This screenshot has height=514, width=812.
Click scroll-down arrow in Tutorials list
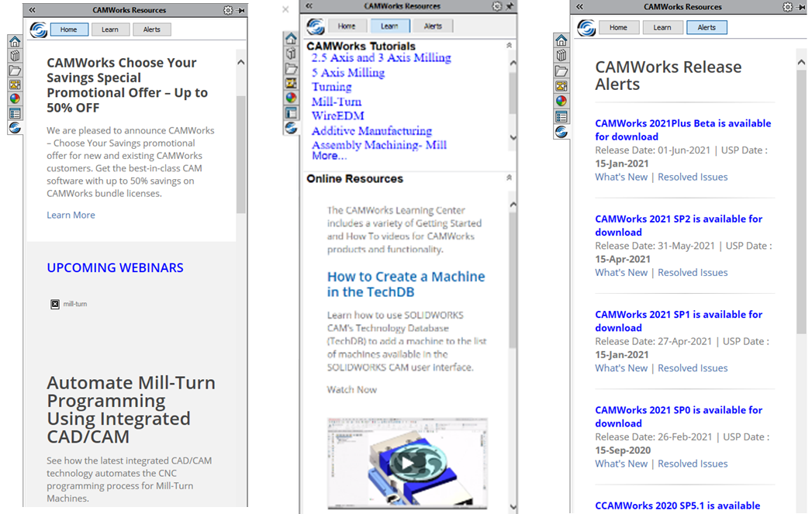513,138
